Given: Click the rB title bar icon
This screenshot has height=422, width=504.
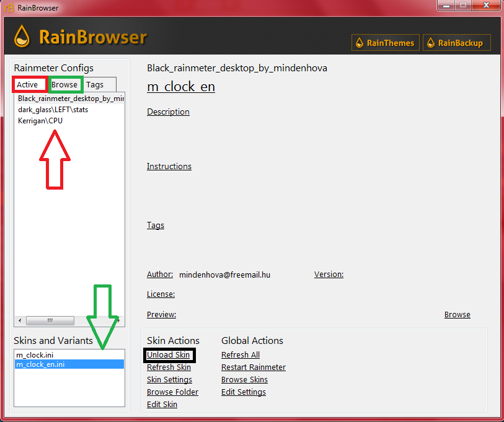Looking at the screenshot, I should coord(9,7).
